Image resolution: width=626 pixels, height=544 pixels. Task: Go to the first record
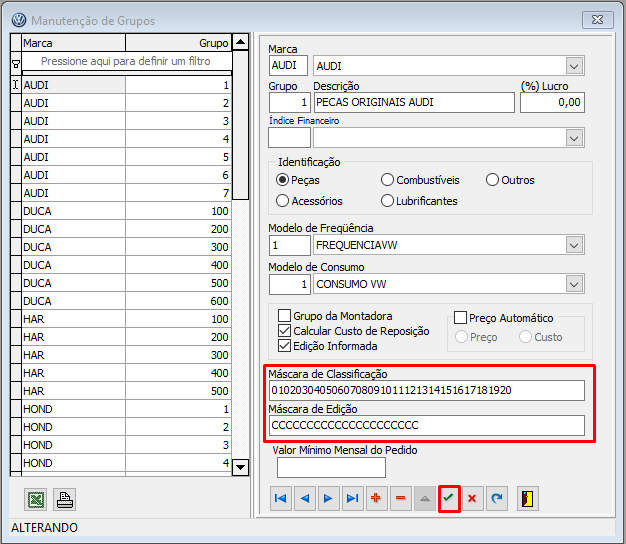pyautogui.click(x=281, y=498)
